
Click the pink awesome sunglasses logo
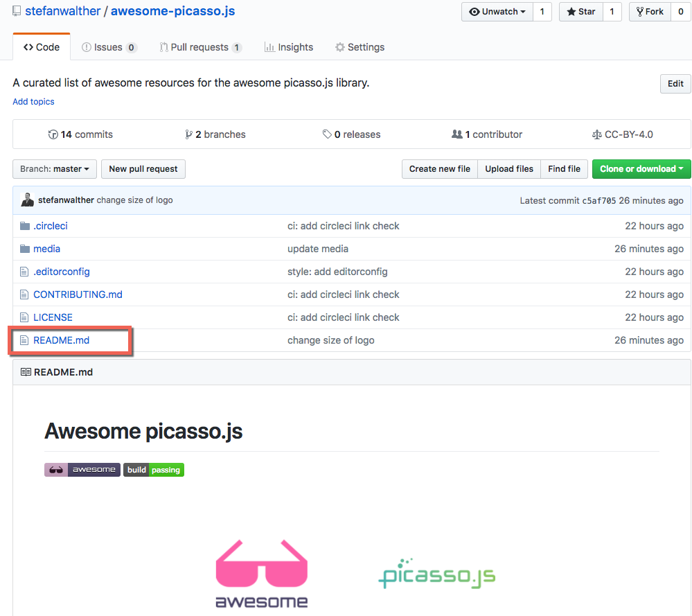click(262, 574)
